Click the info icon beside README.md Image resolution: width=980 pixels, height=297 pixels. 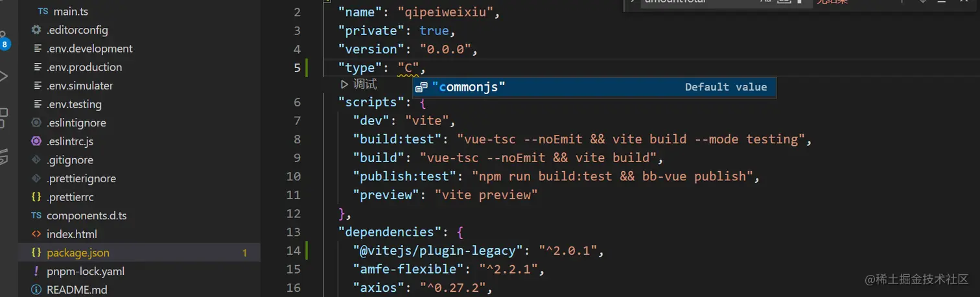(36, 290)
